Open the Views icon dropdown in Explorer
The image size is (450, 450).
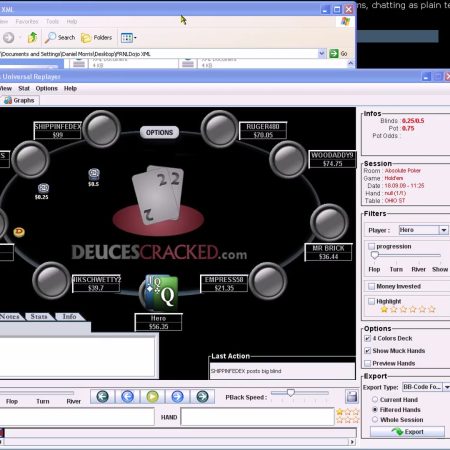click(129, 38)
